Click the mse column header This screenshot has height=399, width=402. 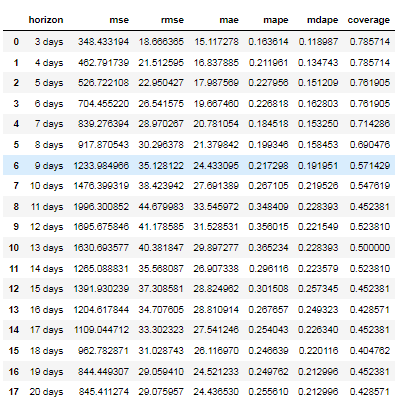pos(119,20)
